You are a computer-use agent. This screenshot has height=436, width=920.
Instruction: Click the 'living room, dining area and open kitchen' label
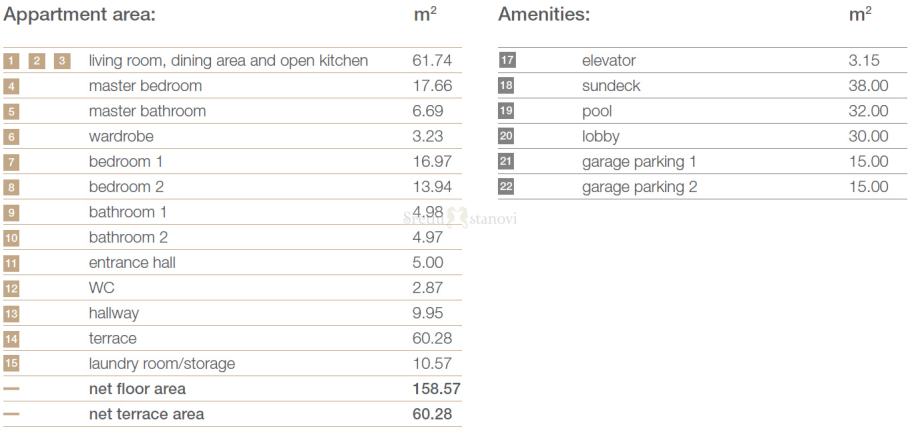coord(228,61)
